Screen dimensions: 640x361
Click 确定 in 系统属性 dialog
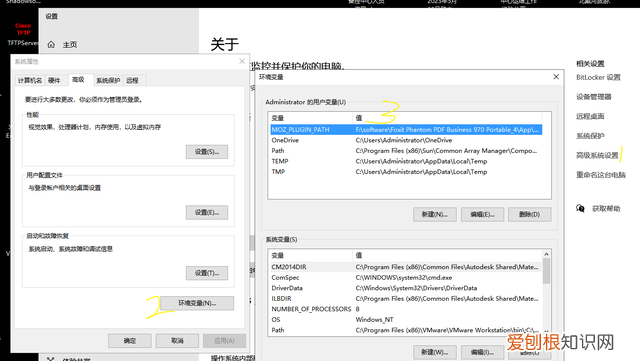tap(130, 341)
